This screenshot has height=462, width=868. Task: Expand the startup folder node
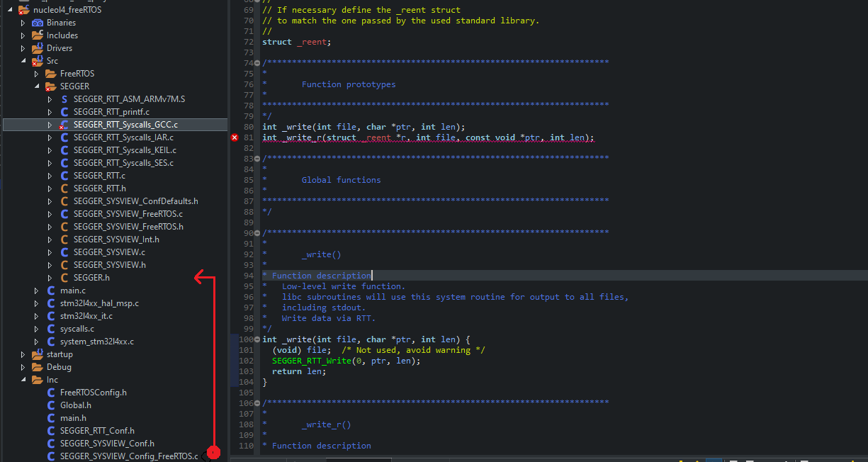23,354
